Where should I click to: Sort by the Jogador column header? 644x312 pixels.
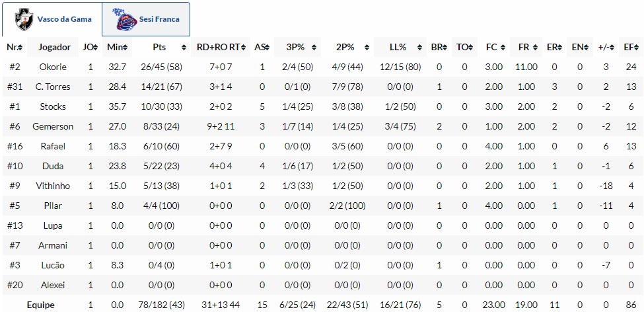54,48
